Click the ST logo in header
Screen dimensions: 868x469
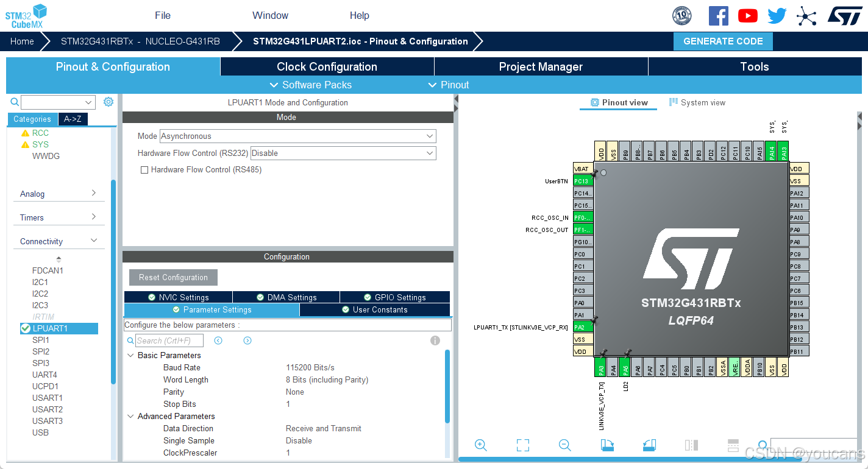point(845,16)
